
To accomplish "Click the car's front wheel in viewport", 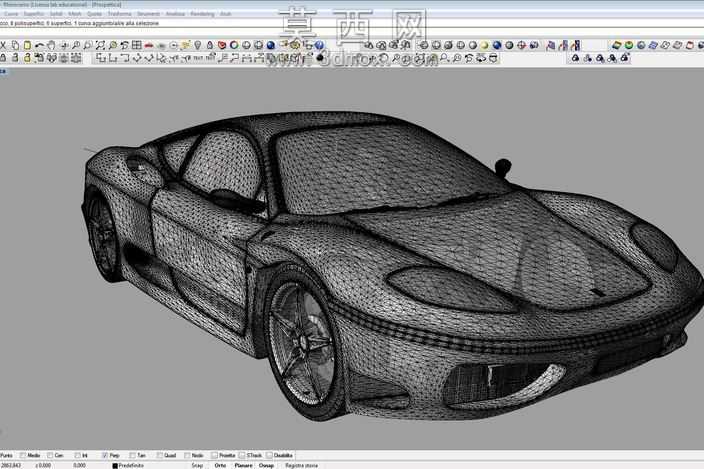I will 302,343.
